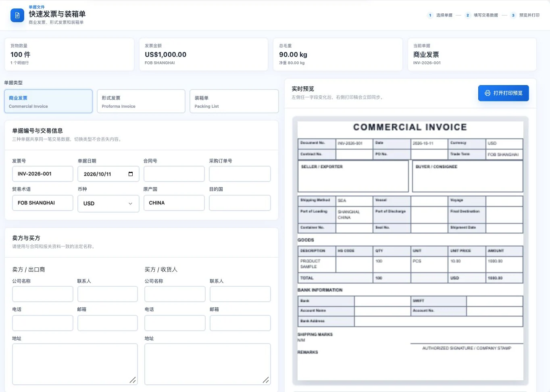Click the "US$1,000.00" invoice amount
Viewport: 550px width, 392px height.
coord(166,54)
